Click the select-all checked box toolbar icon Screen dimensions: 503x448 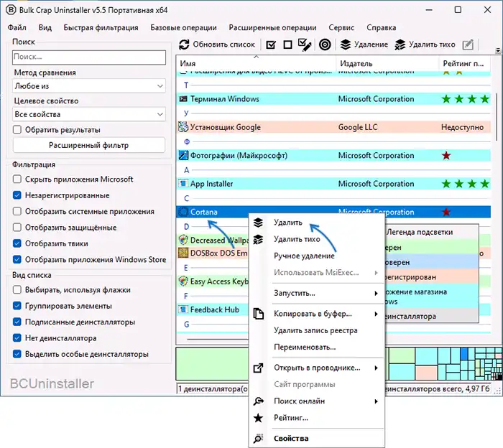271,45
